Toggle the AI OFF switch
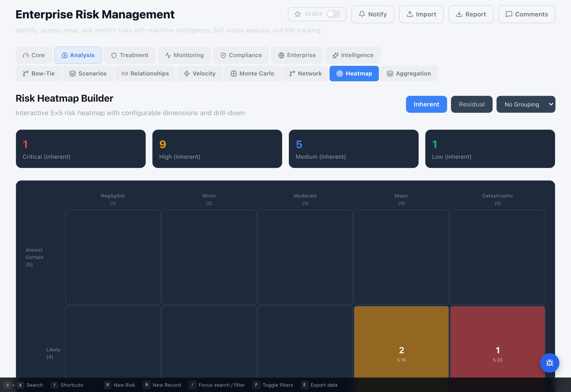The height and width of the screenshot is (392, 571). (x=333, y=14)
